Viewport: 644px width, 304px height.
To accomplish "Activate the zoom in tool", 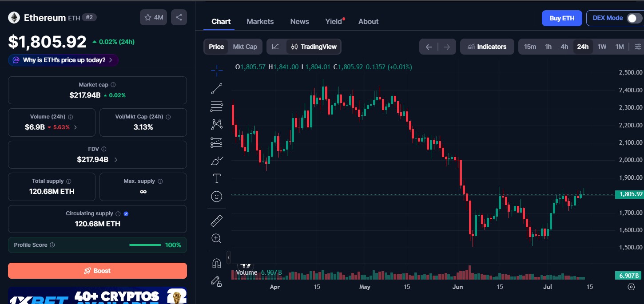I will [217, 238].
